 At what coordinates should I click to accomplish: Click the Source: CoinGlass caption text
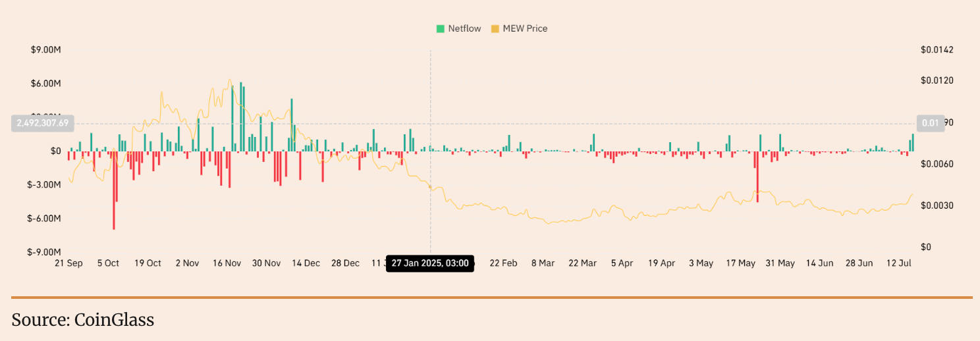(83, 321)
